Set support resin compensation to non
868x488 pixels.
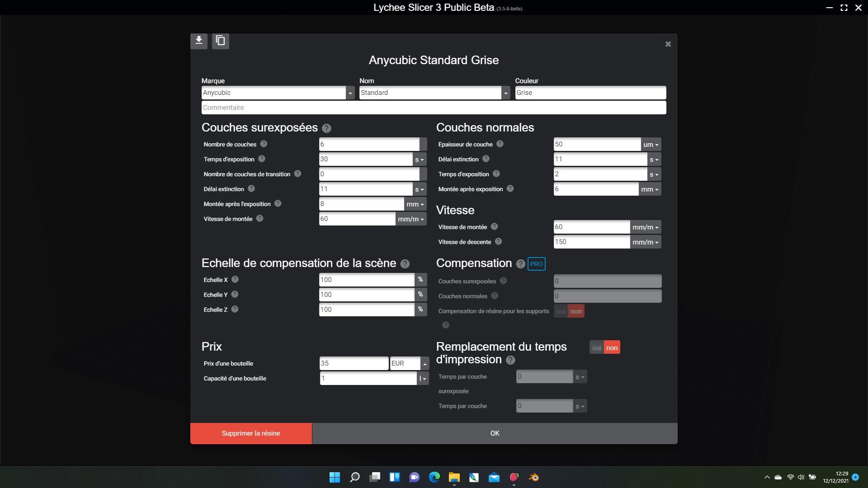[x=576, y=311]
